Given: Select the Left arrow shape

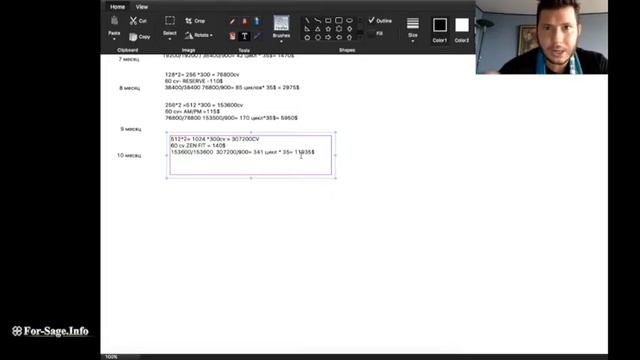Looking at the screenshot, I should coord(339,38).
